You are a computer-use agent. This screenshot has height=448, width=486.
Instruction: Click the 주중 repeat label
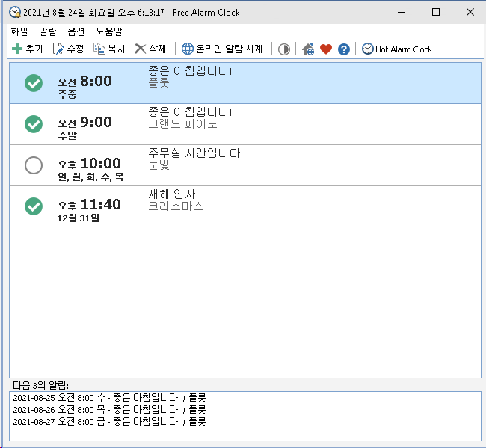(x=67, y=94)
